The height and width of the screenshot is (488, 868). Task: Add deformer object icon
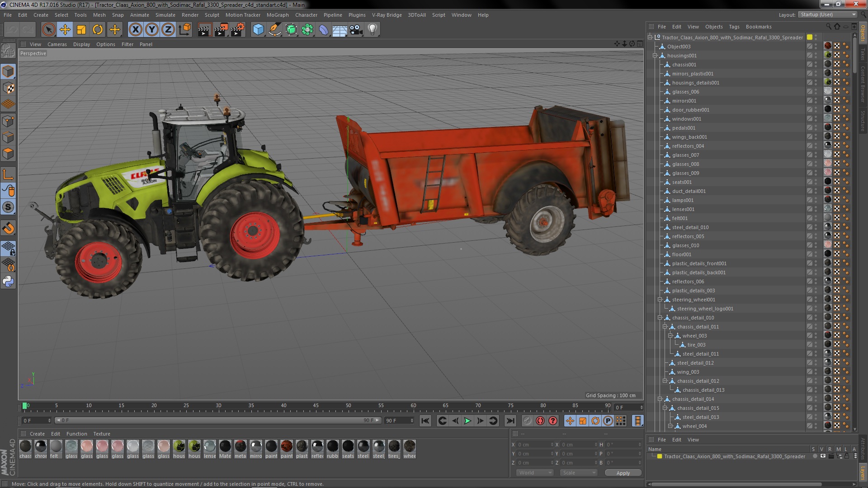click(x=324, y=30)
